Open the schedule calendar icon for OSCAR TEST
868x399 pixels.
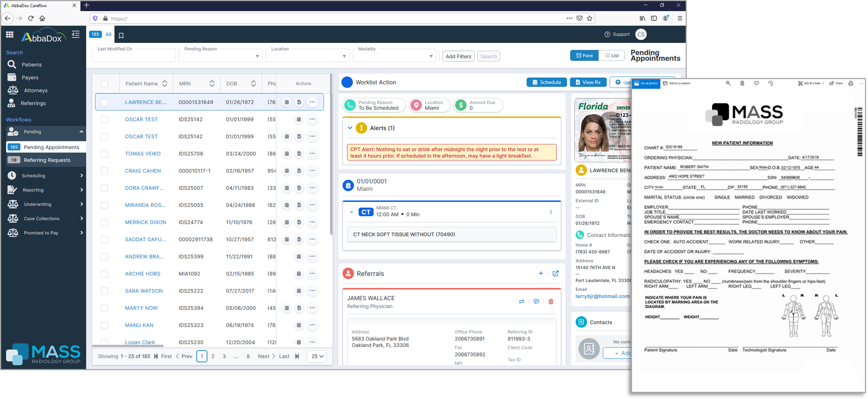point(299,119)
